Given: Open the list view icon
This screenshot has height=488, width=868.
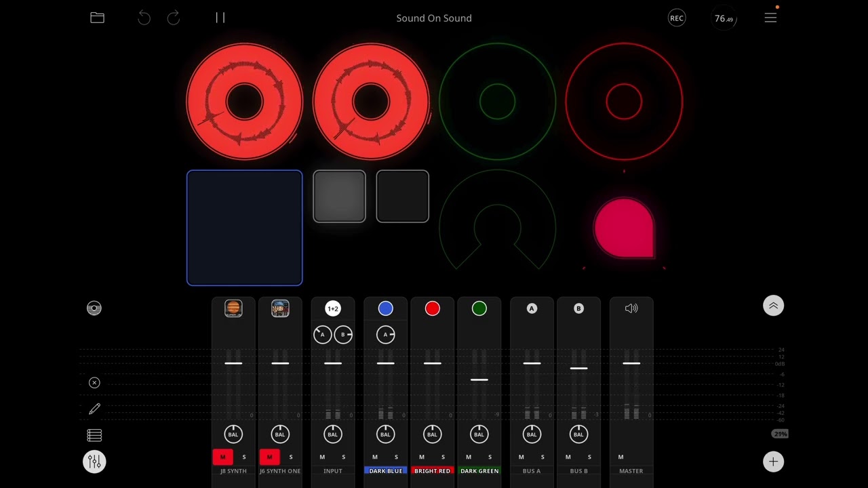Looking at the screenshot, I should click(x=94, y=435).
